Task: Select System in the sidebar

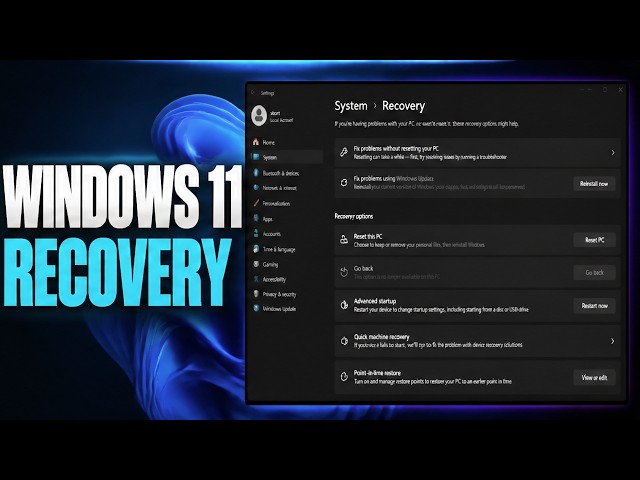Action: 286,157
